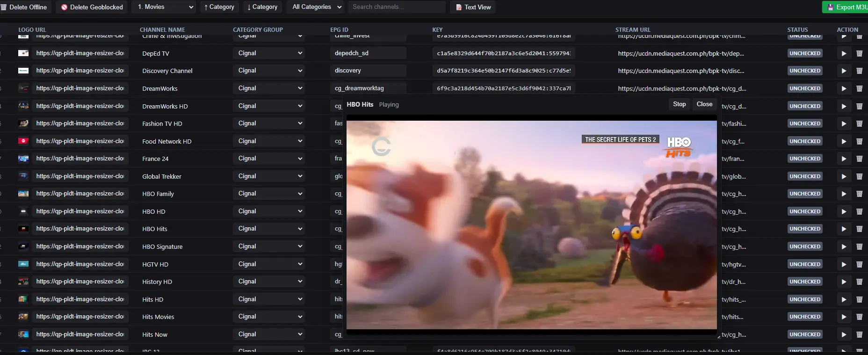868x355 pixels.
Task: Expand France 24 category group dropdown
Action: tap(269, 159)
